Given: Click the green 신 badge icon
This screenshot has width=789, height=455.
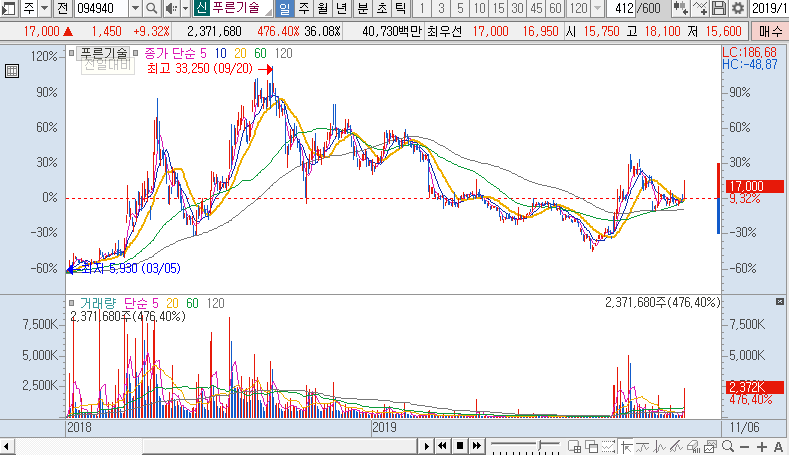Looking at the screenshot, I should coord(201,8).
